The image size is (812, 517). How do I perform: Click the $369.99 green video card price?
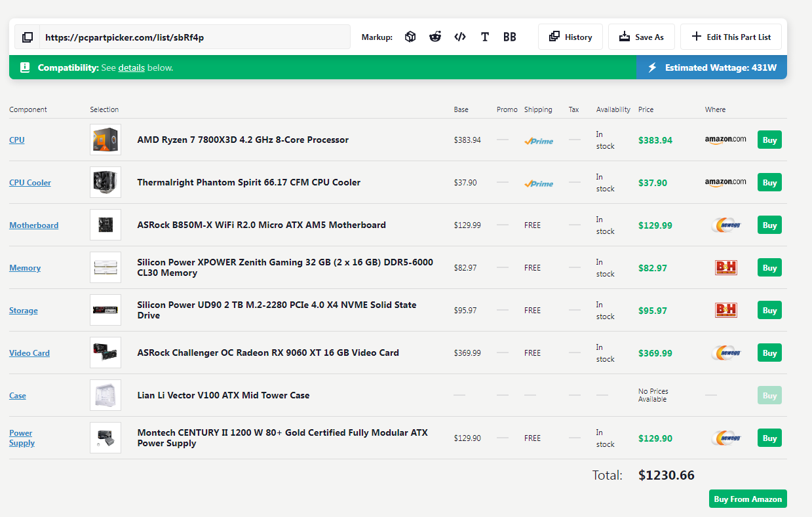point(655,353)
